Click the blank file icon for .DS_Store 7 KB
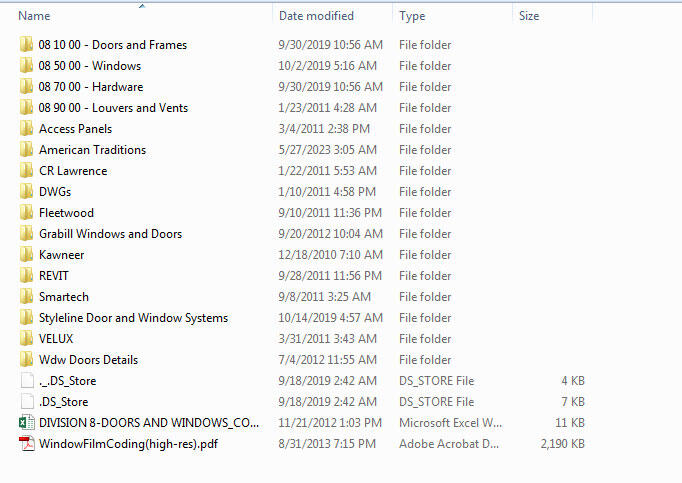The image size is (682, 483). [27, 401]
